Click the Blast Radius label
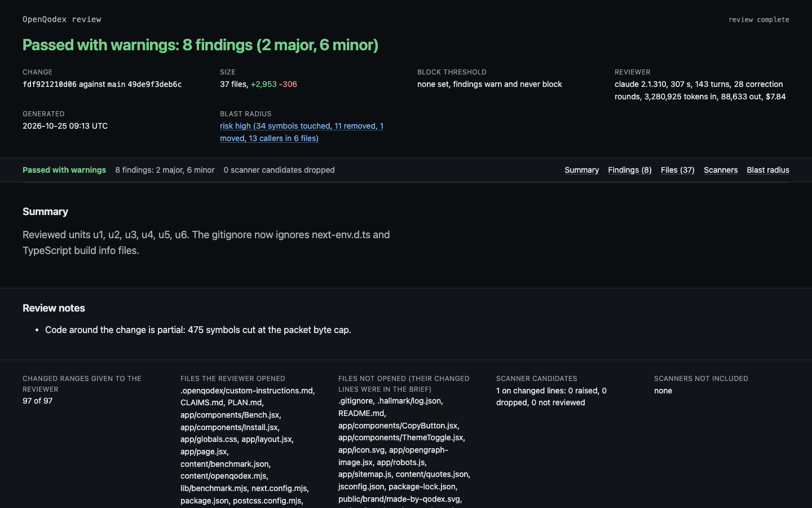This screenshot has width=812, height=508. coord(246,114)
